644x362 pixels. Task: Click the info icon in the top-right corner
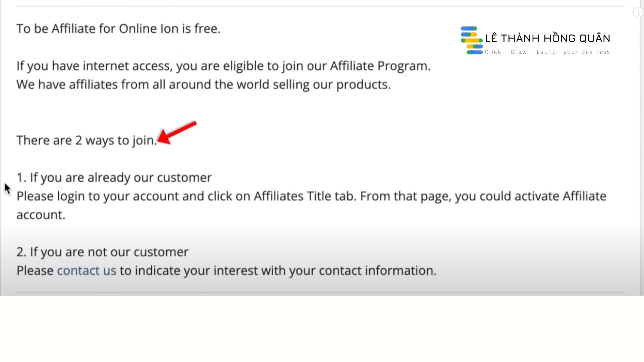637,13
